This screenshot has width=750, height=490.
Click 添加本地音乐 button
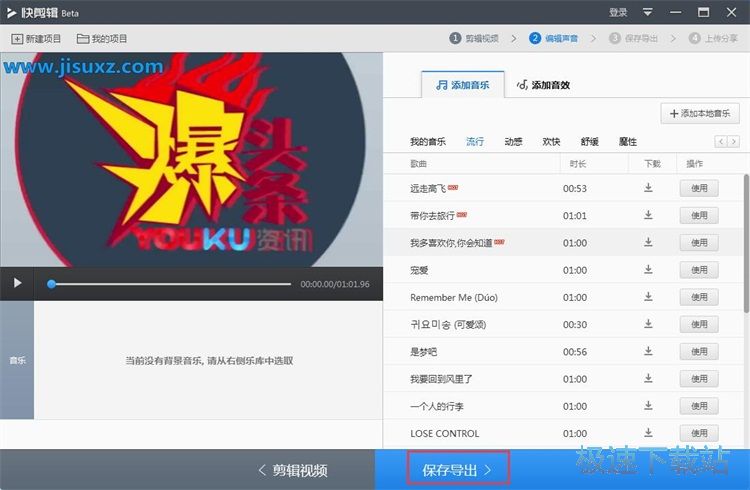click(x=700, y=113)
